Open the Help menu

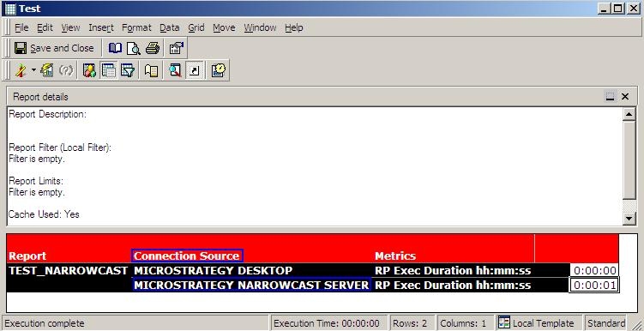[x=294, y=28]
